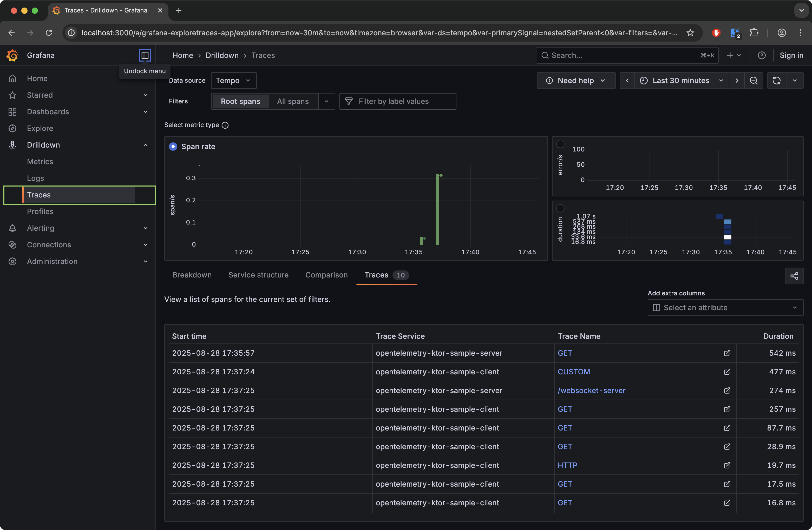Click the plus icon to create new
This screenshot has height=530, width=812.
pos(730,55)
